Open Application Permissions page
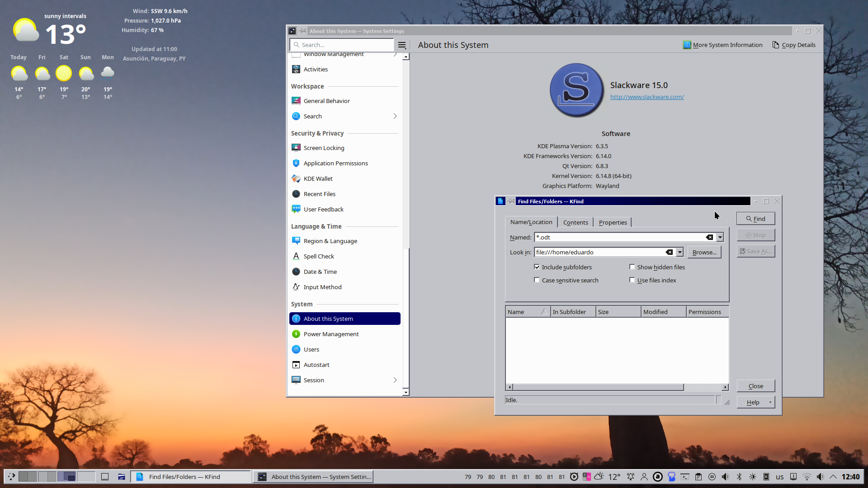 click(344, 163)
